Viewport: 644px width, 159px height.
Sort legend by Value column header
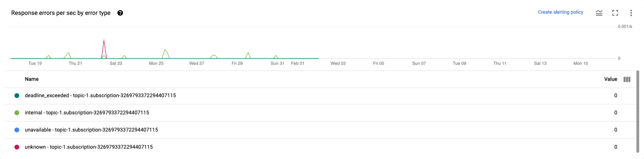(610, 79)
